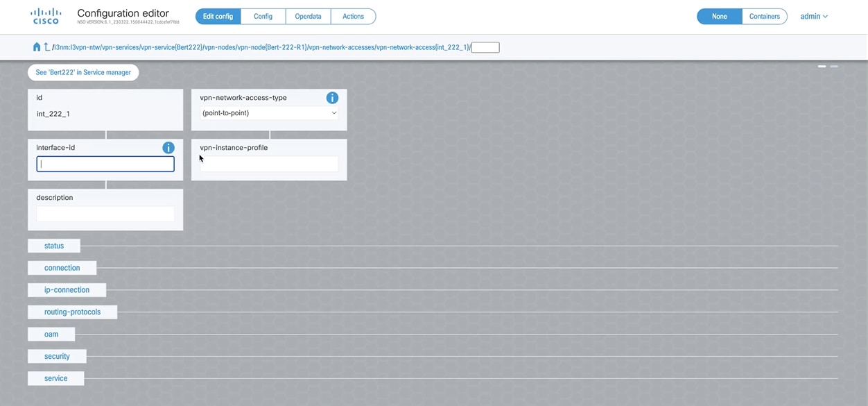Click the home icon in the breadcrumb bar

point(36,46)
